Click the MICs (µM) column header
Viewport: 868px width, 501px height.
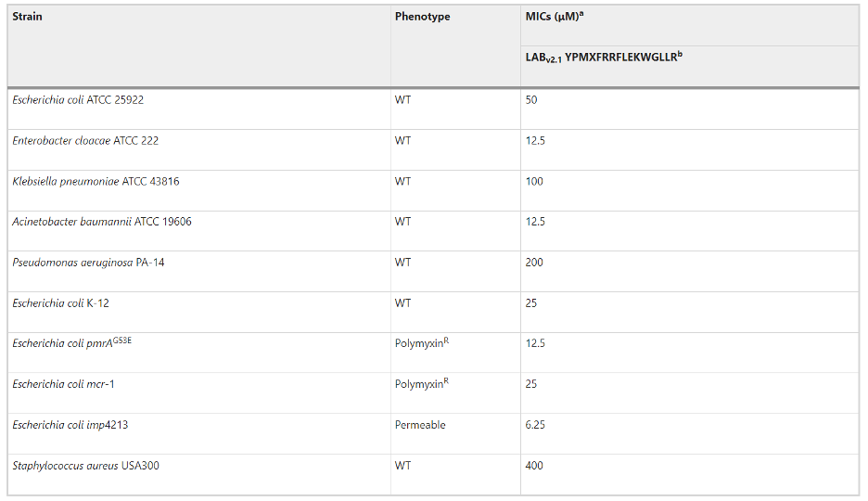[x=552, y=17]
